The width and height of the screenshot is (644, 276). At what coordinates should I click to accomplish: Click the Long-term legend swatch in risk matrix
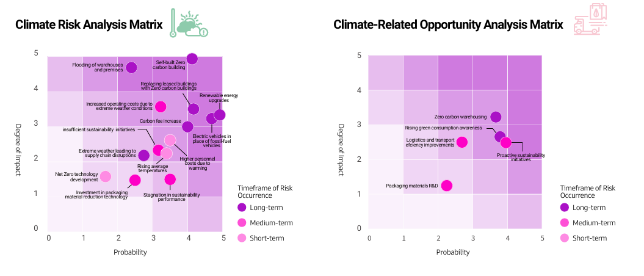tap(242, 207)
